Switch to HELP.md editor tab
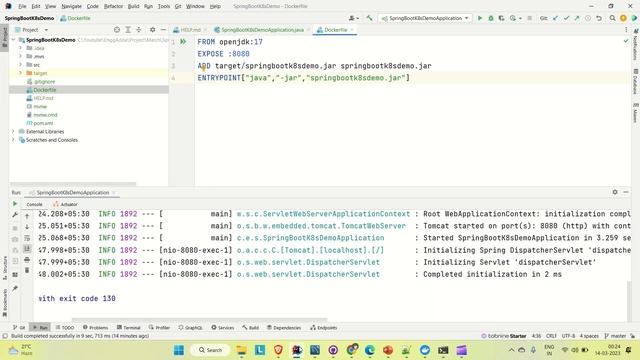 190,30
